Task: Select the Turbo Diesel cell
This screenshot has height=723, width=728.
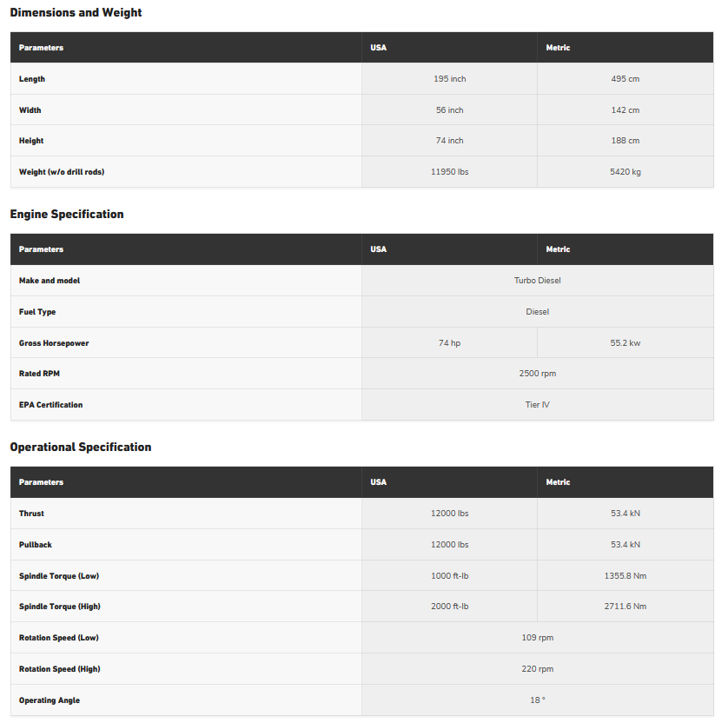Action: [x=538, y=281]
